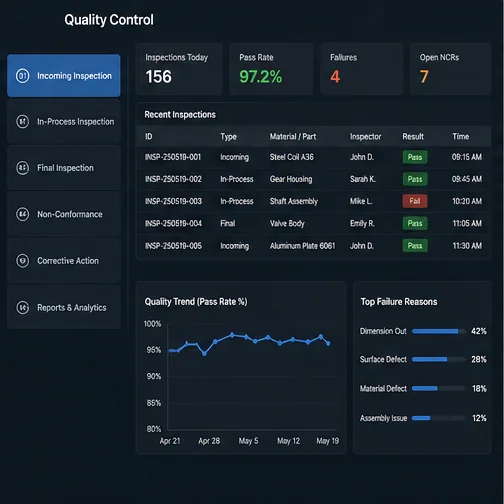
Task: Click the Material Defect progress bar
Action: (x=439, y=388)
